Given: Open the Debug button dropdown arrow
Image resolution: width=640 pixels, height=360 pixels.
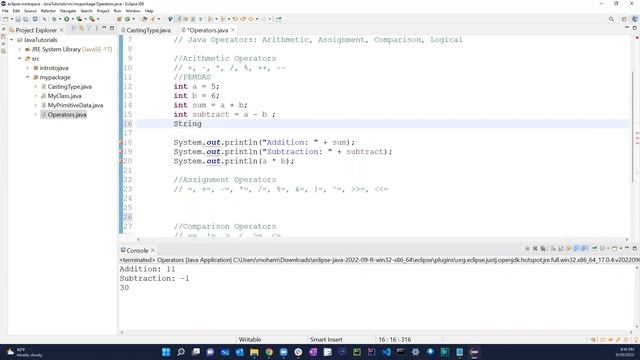Looking at the screenshot, I should (x=60, y=19).
